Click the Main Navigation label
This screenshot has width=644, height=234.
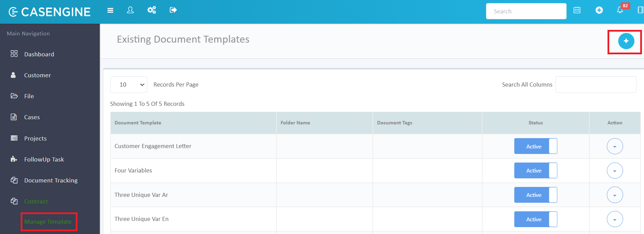pyautogui.click(x=28, y=33)
